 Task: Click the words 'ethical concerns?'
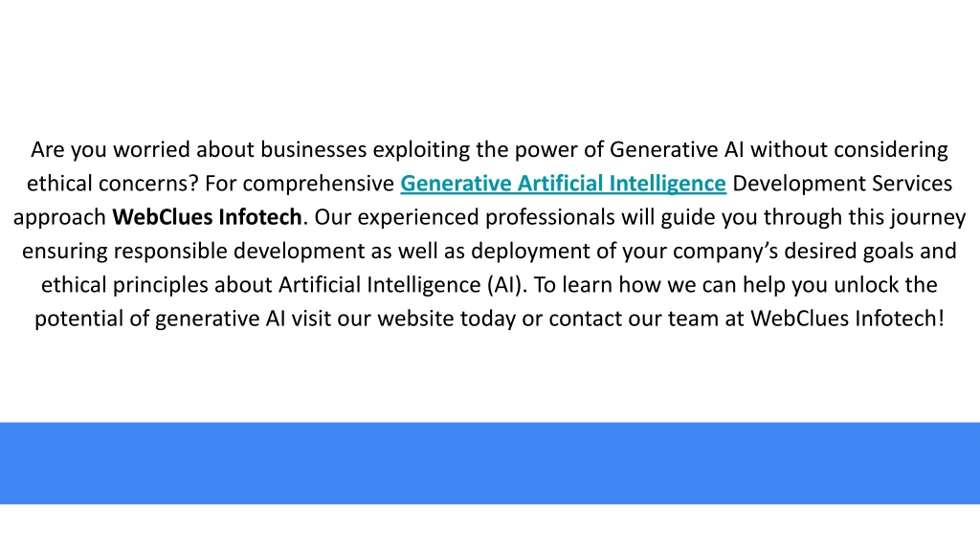pos(113,184)
